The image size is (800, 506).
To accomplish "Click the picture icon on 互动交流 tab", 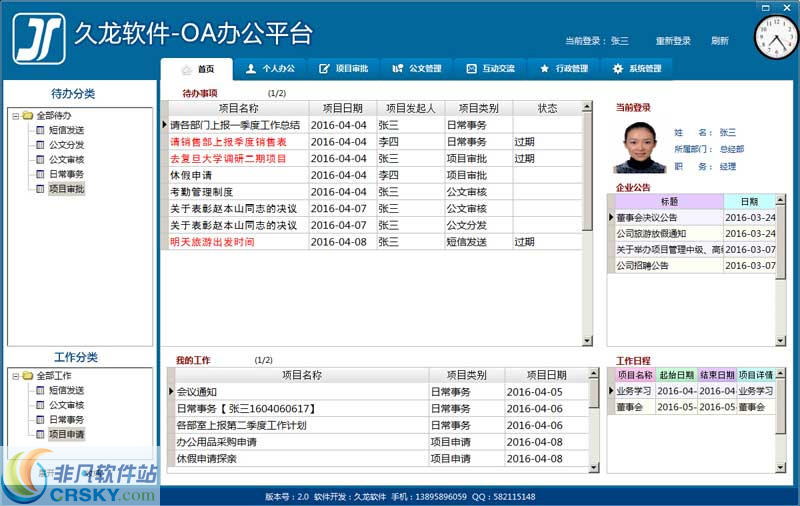I will click(x=471, y=68).
